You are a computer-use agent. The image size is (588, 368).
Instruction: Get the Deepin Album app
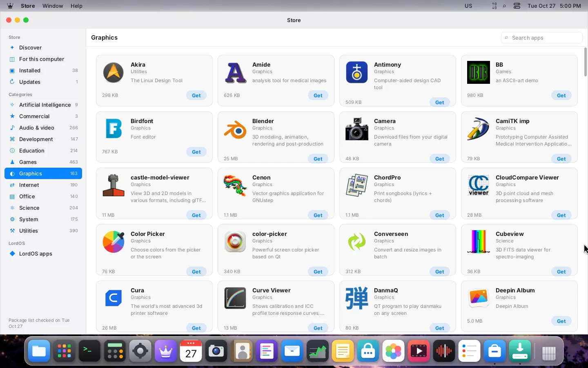pos(561,321)
